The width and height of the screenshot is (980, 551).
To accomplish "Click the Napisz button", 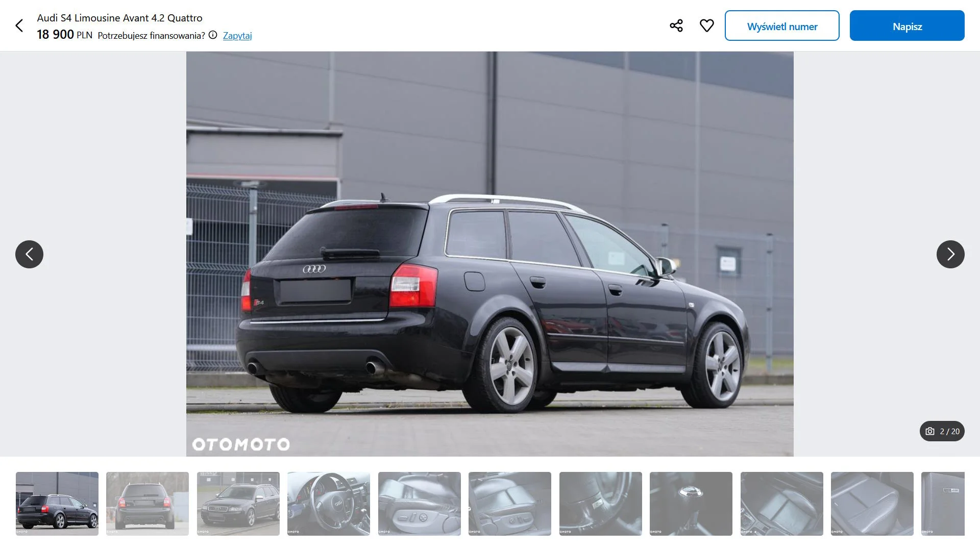I will pyautogui.click(x=907, y=26).
